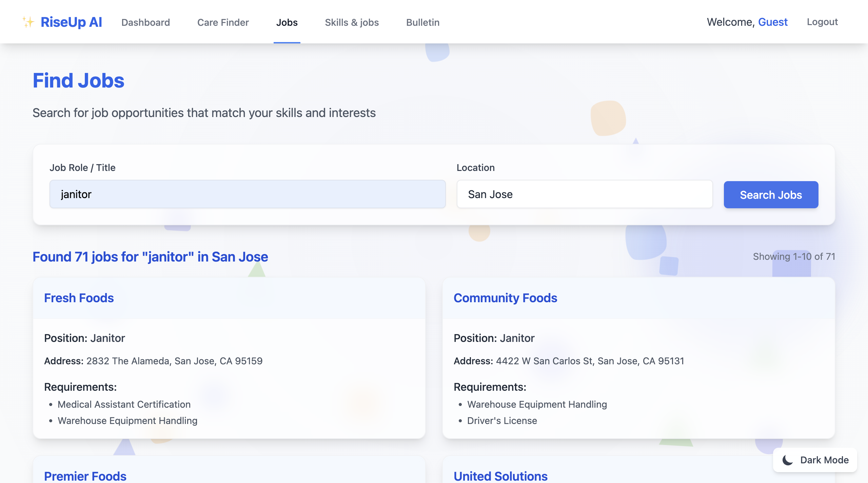Click the Fresh Foods address text
Viewport: 868px width, 483px height.
tap(174, 361)
